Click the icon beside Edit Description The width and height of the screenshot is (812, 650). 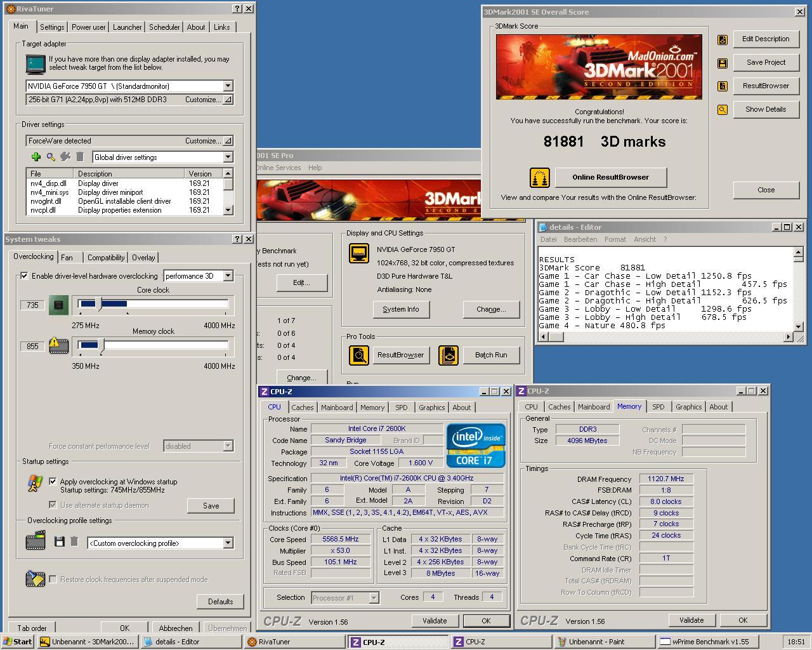pyautogui.click(x=722, y=40)
